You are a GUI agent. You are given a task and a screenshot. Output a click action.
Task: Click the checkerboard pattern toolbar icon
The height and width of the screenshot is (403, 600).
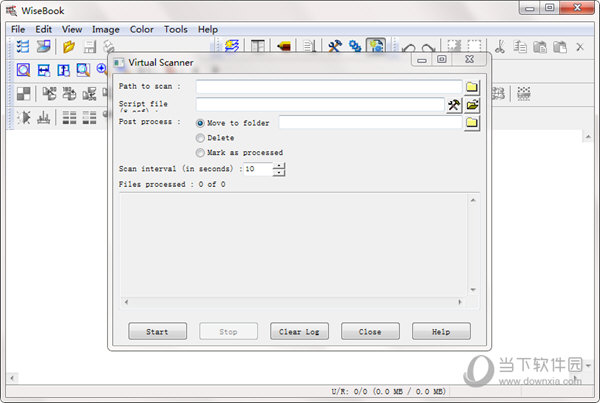23,94
